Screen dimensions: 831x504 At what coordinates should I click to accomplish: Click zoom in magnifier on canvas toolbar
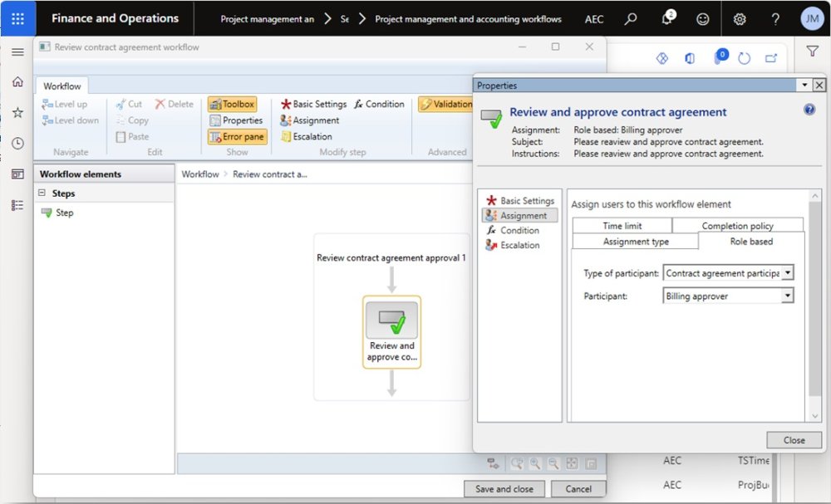(x=535, y=464)
